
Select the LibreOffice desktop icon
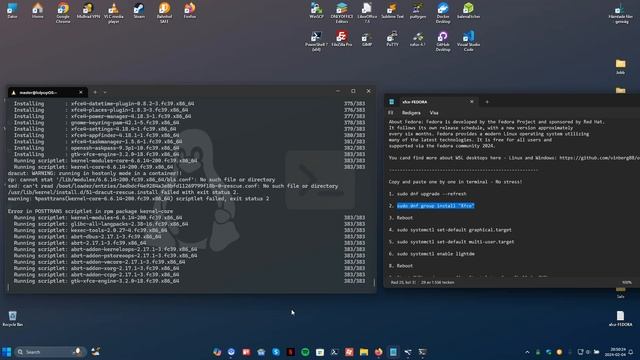(367, 13)
